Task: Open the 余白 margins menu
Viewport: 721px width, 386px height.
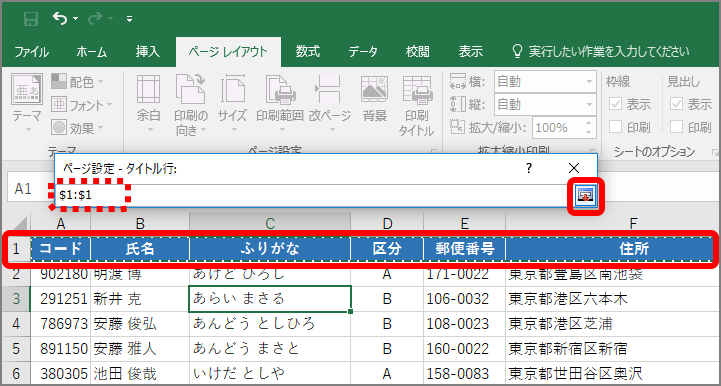Action: pos(149,104)
